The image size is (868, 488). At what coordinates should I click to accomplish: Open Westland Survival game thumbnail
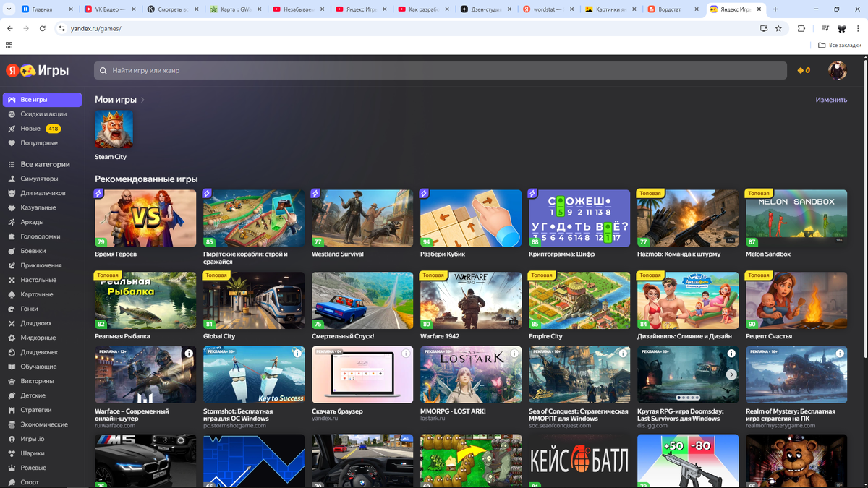pyautogui.click(x=362, y=218)
